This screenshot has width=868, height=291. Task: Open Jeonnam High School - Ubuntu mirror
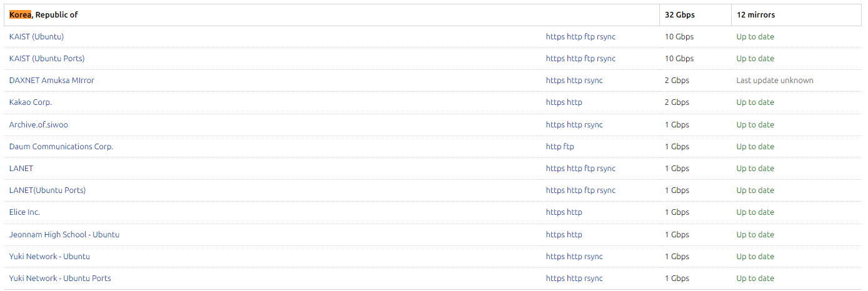point(64,235)
